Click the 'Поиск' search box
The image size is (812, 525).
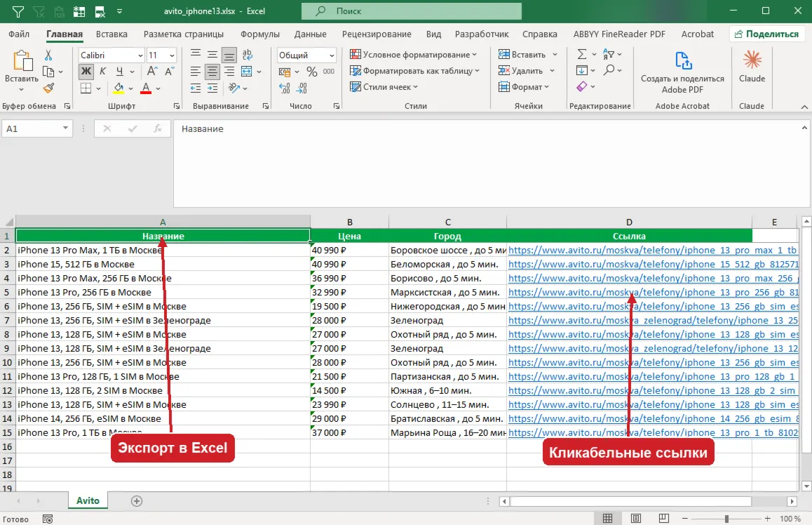pyautogui.click(x=412, y=11)
